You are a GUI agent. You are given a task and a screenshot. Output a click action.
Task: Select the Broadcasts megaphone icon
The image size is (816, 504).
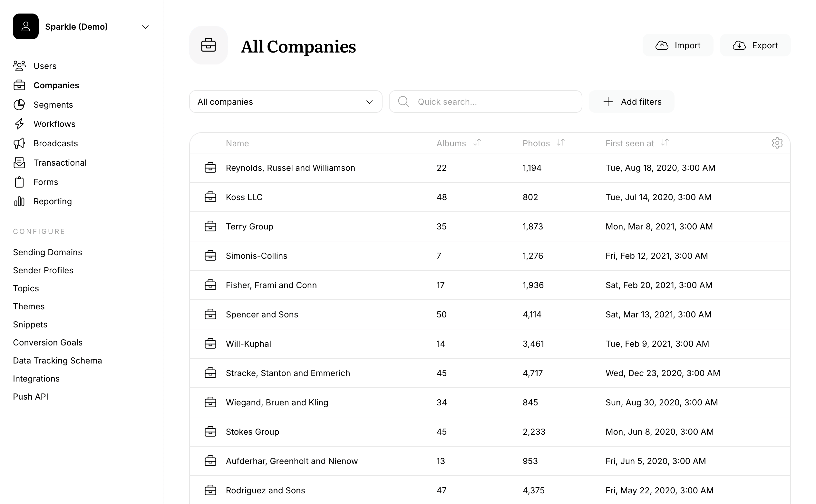click(x=19, y=143)
